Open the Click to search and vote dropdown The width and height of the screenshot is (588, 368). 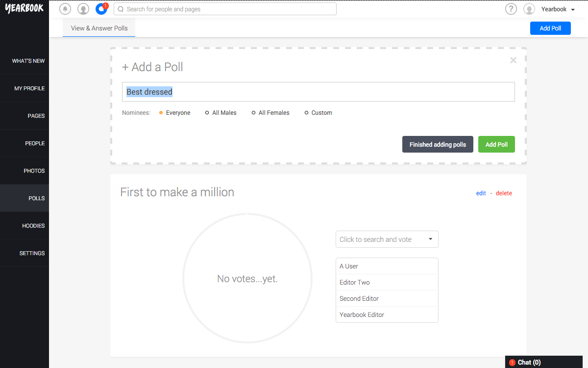point(387,239)
